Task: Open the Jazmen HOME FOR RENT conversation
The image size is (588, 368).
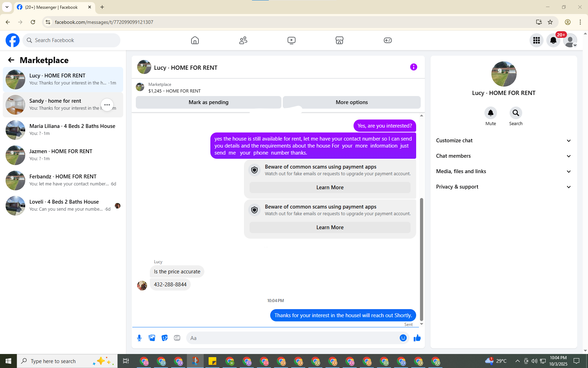Action: (x=63, y=155)
